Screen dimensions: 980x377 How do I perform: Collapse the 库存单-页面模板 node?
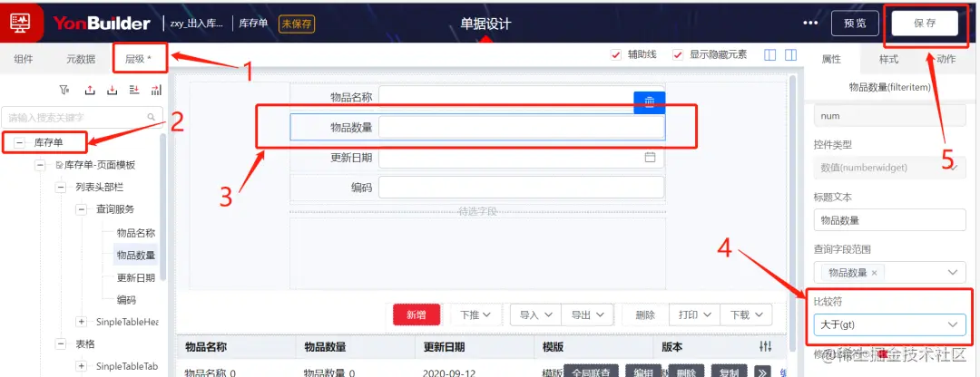(x=41, y=165)
